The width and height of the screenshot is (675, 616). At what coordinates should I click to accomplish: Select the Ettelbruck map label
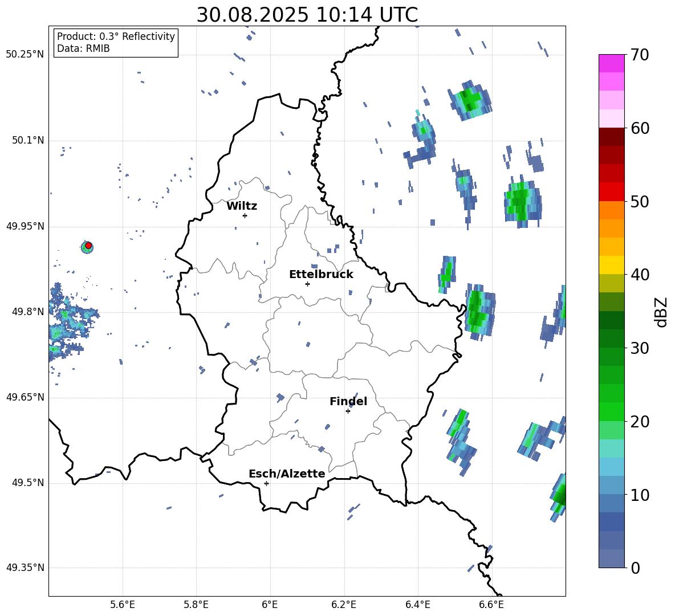pyautogui.click(x=321, y=275)
